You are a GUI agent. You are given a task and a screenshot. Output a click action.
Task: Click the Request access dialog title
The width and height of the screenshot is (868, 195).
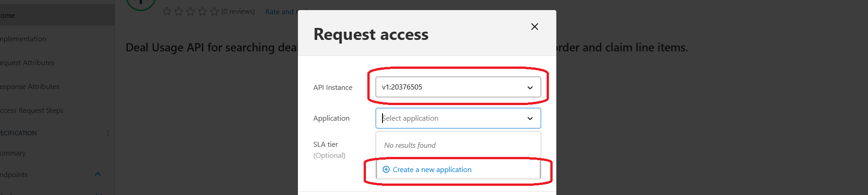(x=371, y=34)
